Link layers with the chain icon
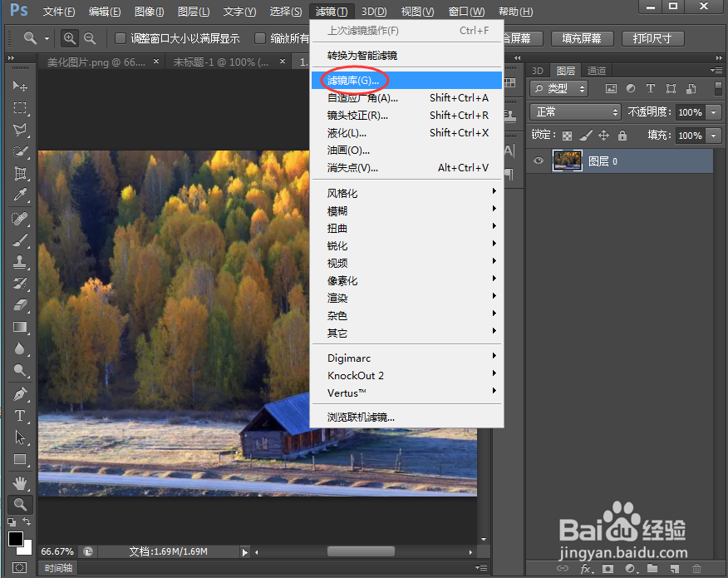The image size is (728, 578). [563, 568]
